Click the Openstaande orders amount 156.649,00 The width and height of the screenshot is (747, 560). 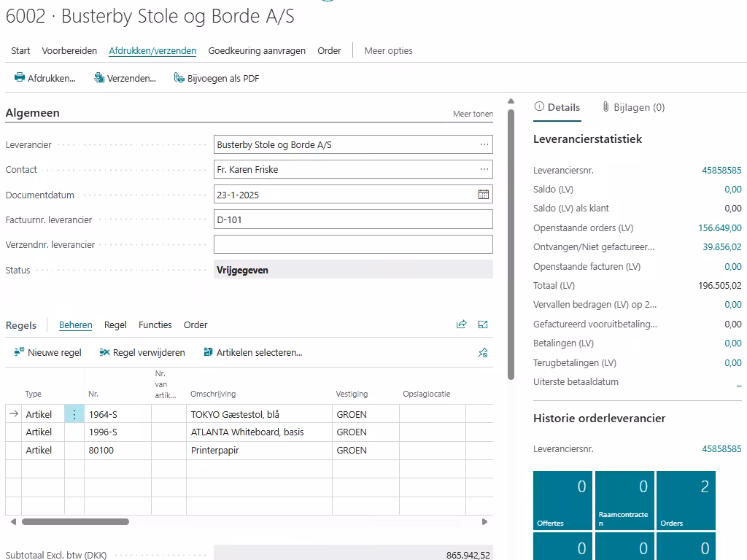[x=719, y=228]
